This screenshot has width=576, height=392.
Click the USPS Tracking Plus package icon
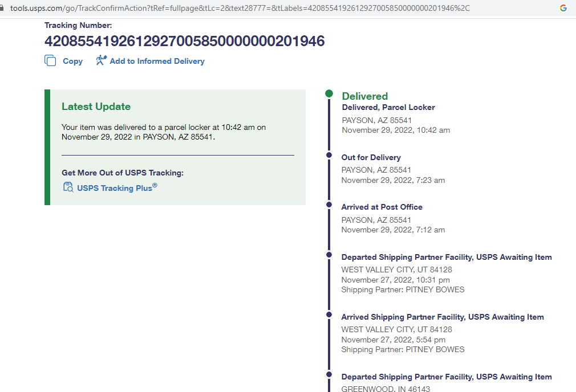(68, 187)
